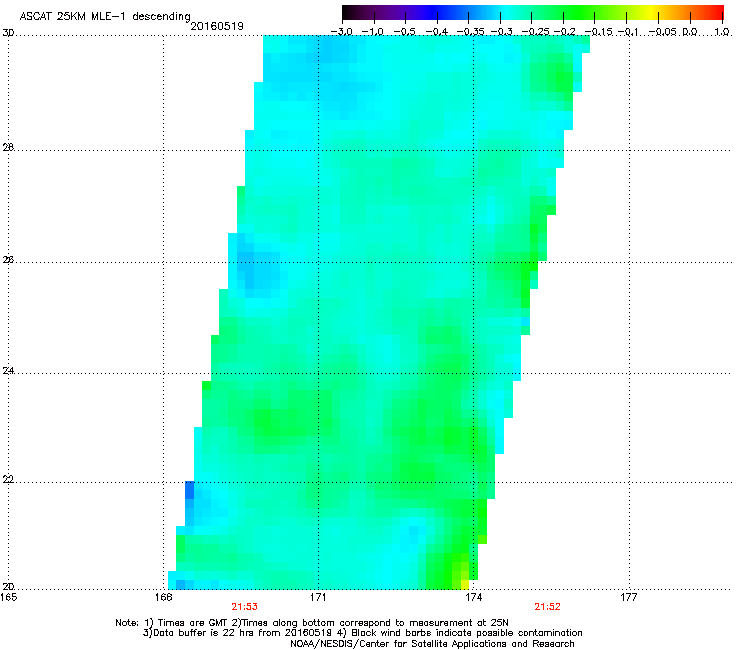The width and height of the screenshot is (740, 650).
Task: Click the -0.3 color bar label
Action: [x=501, y=32]
